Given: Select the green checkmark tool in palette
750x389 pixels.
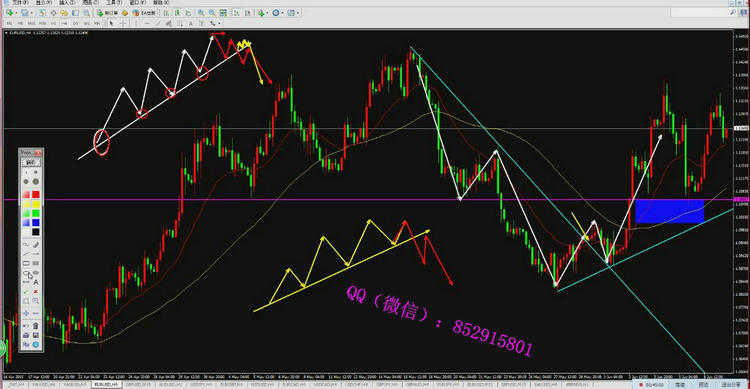Looking at the screenshot, I should (26, 291).
